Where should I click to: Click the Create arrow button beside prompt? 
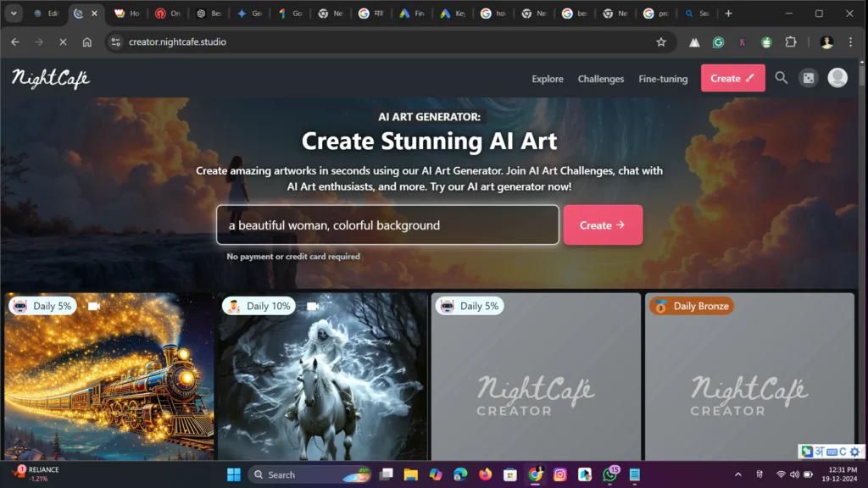tap(603, 225)
